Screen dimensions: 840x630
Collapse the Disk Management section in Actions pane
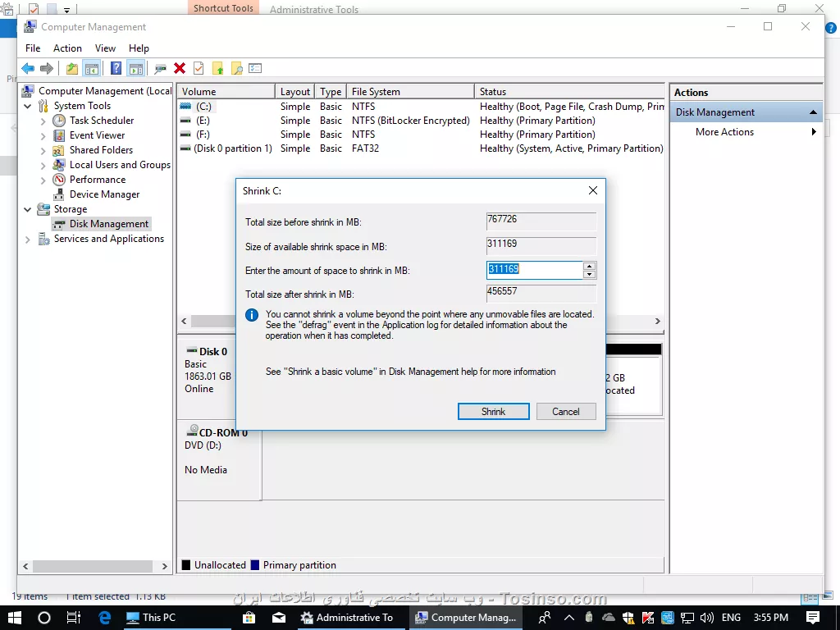point(813,112)
